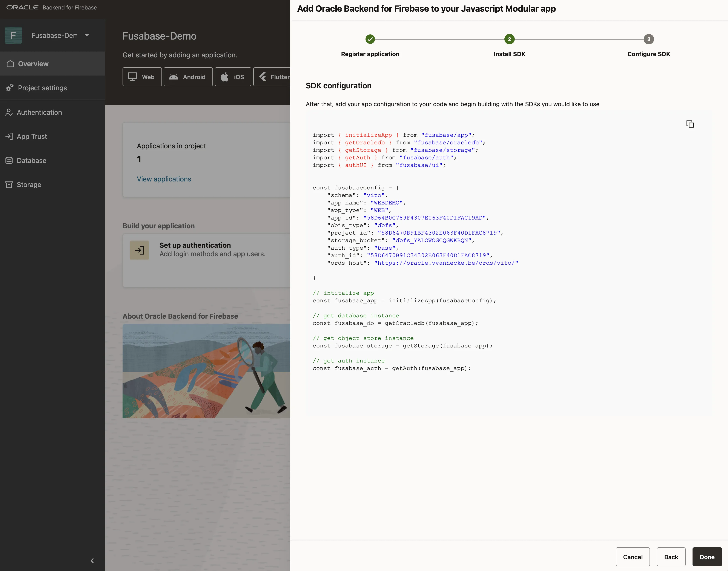Go to Project settings
This screenshot has width=728, height=571.
[x=52, y=87]
